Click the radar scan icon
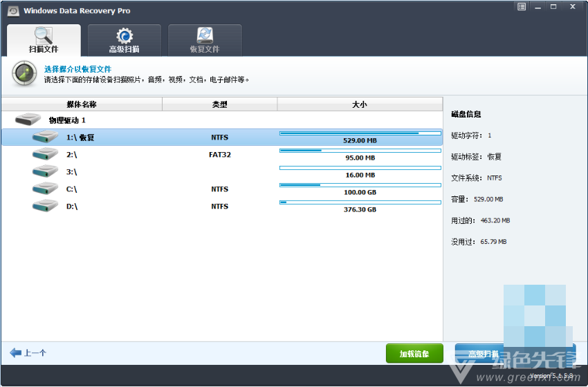Screen dimensions: 588x387 tap(24, 73)
